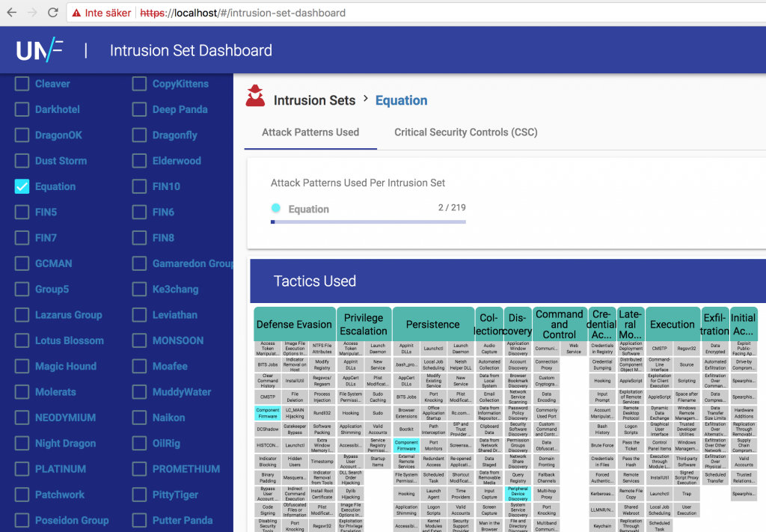Click the browser forward arrow
Screen dimensions: 766x532
pos(31,13)
